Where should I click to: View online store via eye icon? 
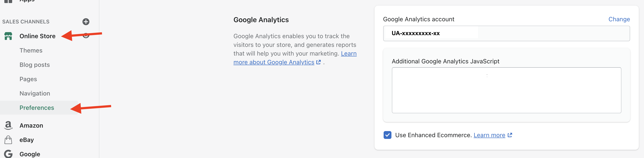pyautogui.click(x=86, y=36)
